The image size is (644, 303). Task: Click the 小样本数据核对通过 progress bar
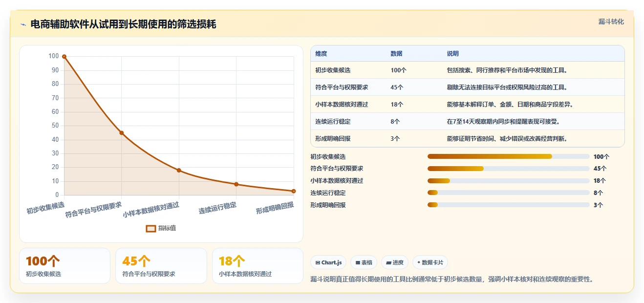click(x=508, y=181)
